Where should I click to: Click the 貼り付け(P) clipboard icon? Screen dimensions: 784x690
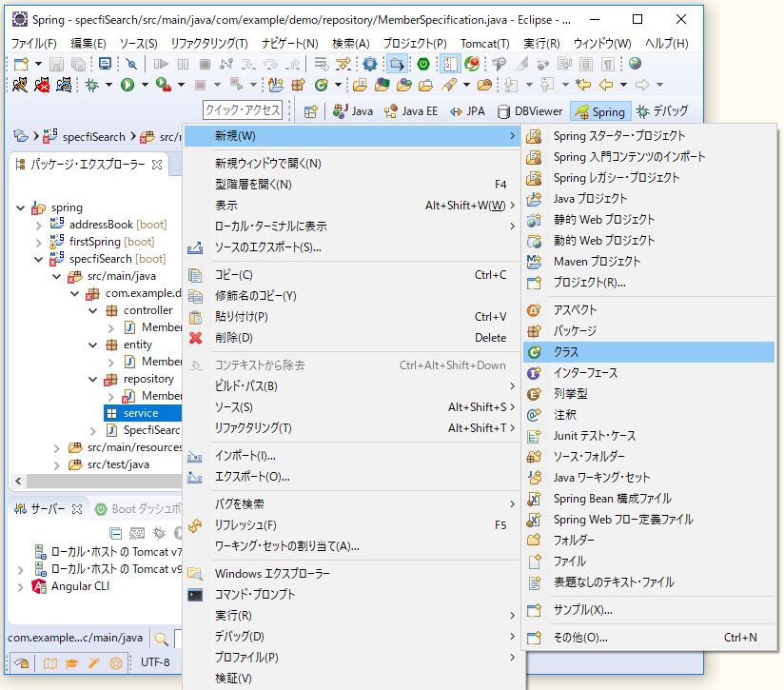195,317
